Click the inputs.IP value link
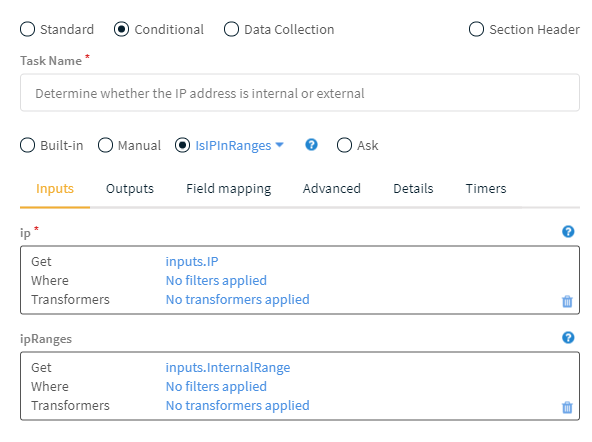The image size is (592, 442). [192, 262]
